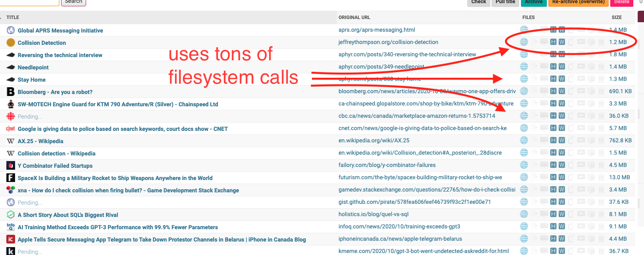Open globe icon in Y Combinator Failed Startups row
This screenshot has width=644, height=255.
(524, 165)
